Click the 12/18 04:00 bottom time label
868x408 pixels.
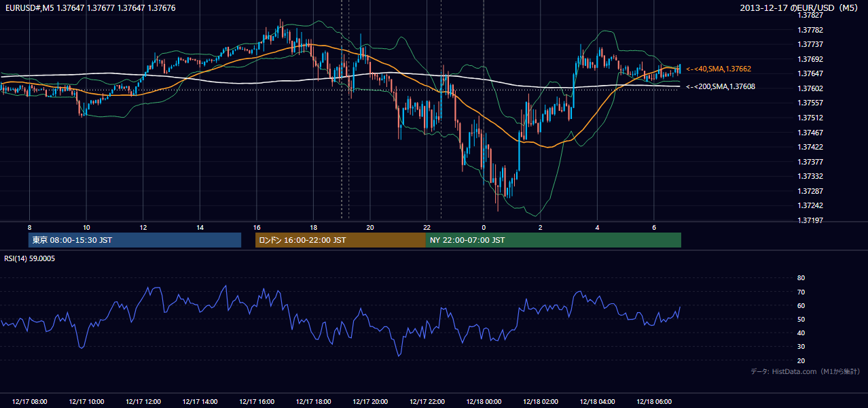click(x=597, y=402)
